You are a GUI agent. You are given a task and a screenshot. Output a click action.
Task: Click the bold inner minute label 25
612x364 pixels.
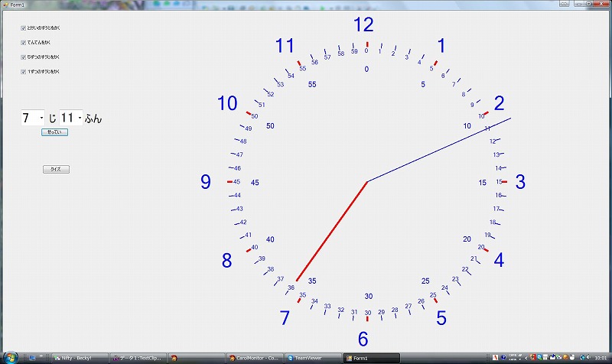coord(425,281)
